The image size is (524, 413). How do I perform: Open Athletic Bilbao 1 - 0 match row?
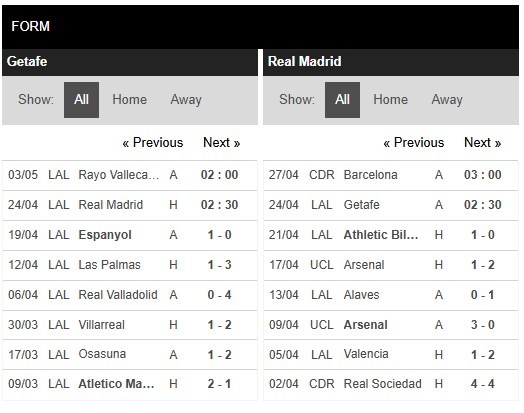point(391,235)
